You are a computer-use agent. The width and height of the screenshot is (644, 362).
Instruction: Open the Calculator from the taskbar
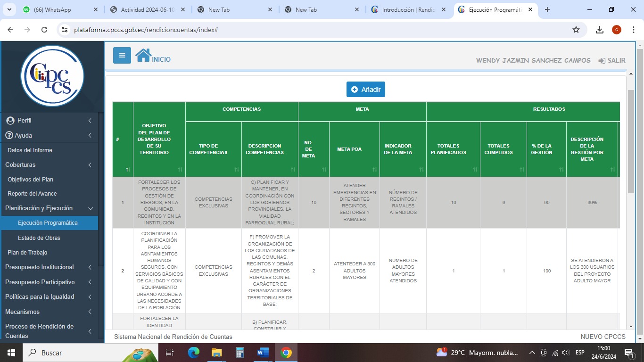pos(240,353)
